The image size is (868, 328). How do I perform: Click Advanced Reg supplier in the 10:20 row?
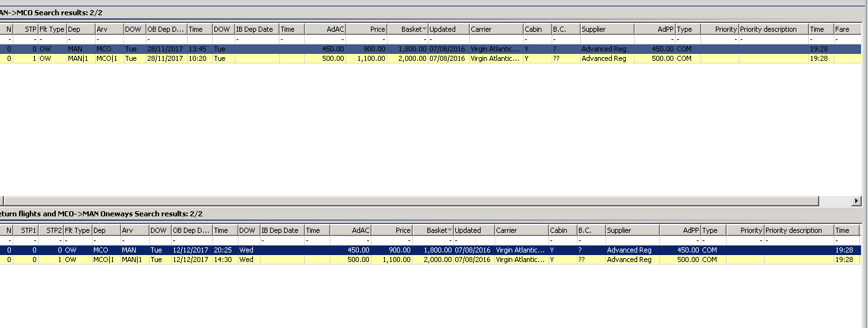click(607, 58)
